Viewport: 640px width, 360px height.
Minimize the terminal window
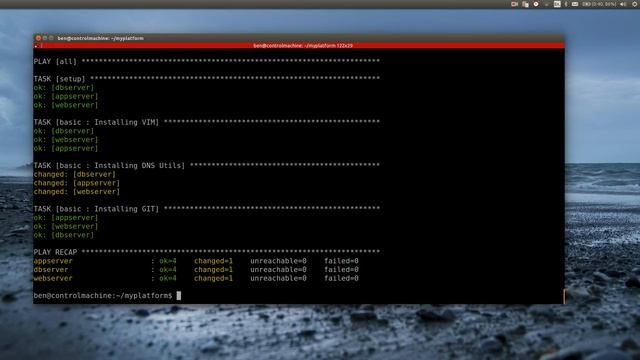45,38
